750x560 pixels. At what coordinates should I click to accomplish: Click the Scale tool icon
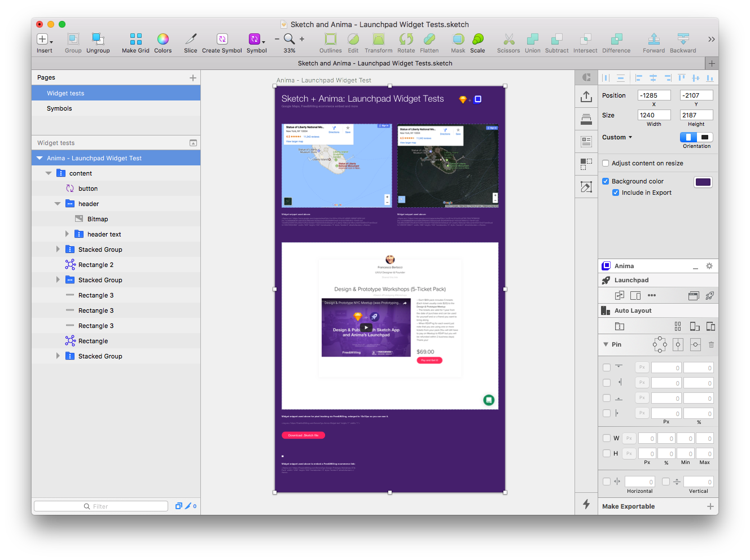(x=477, y=40)
